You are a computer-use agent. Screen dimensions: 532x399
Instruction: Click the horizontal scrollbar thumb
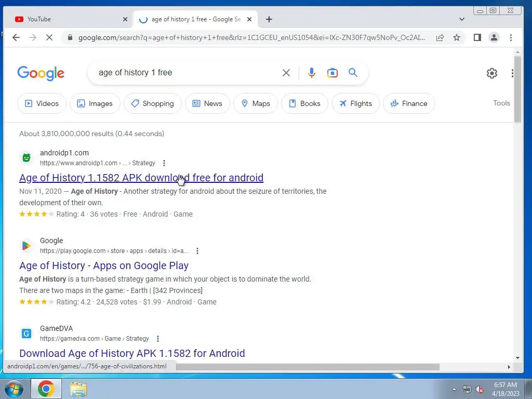(x=308, y=367)
